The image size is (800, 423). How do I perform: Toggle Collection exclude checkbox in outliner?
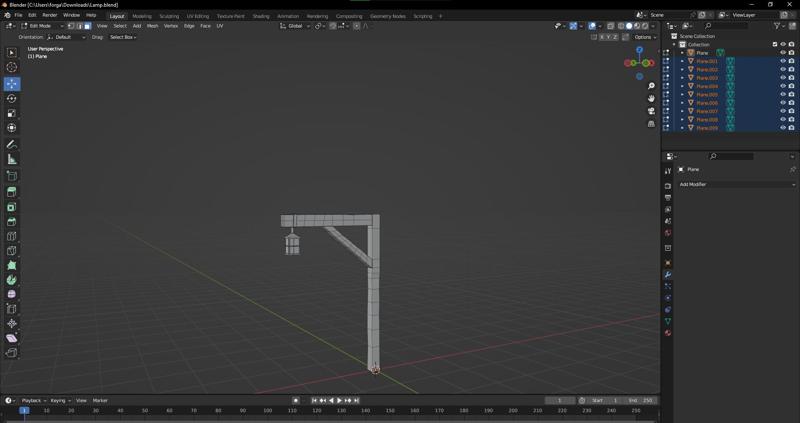coord(775,44)
